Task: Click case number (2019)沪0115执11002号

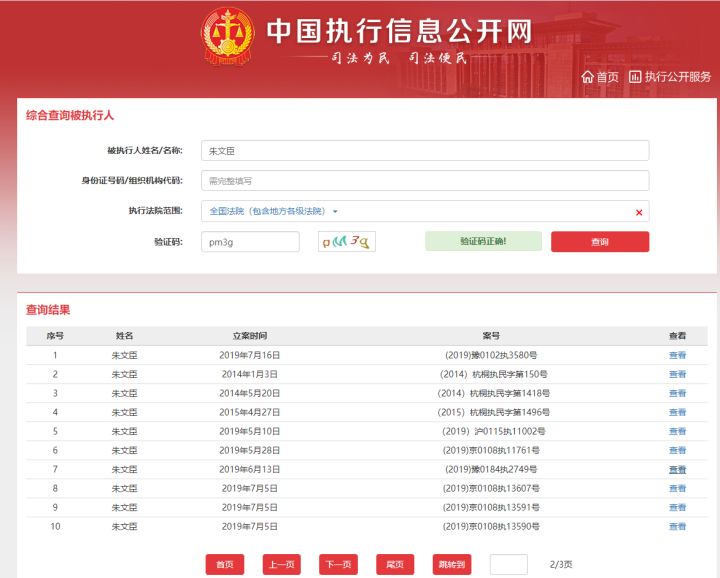Action: (x=494, y=431)
